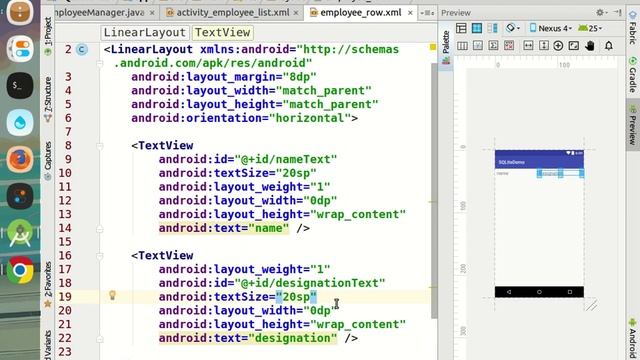Switch to EmployeeManager.java tab
Screen dimensions: 640x360
100,13
